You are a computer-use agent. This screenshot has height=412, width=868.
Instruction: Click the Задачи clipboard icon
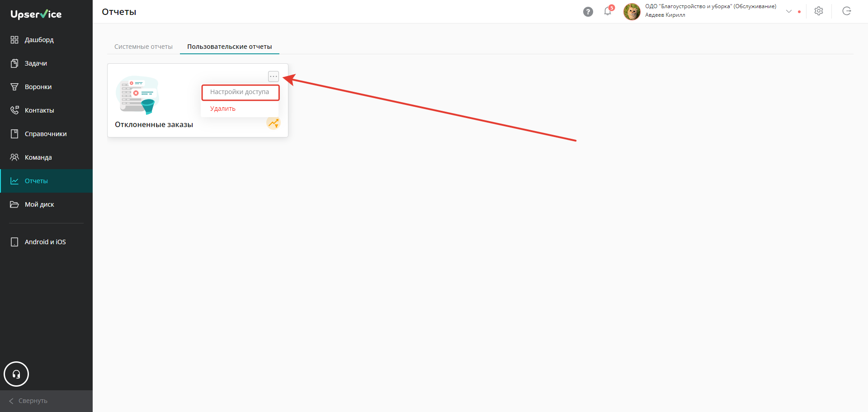click(x=14, y=63)
